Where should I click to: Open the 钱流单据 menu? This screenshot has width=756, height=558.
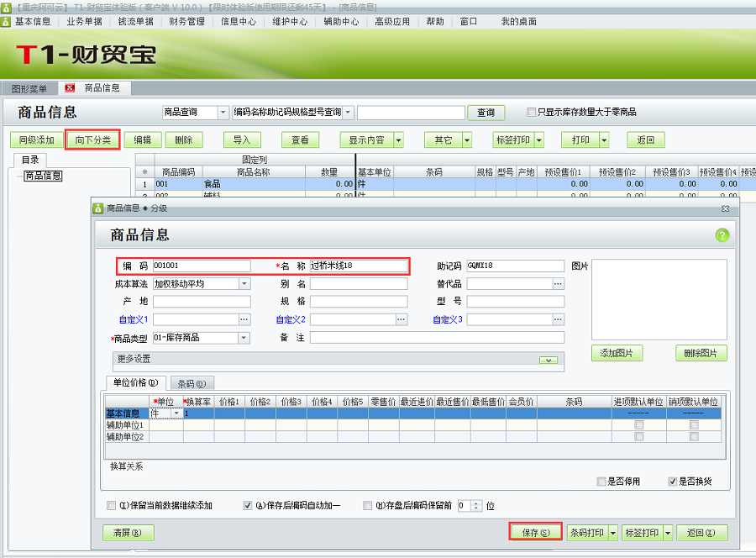click(135, 22)
